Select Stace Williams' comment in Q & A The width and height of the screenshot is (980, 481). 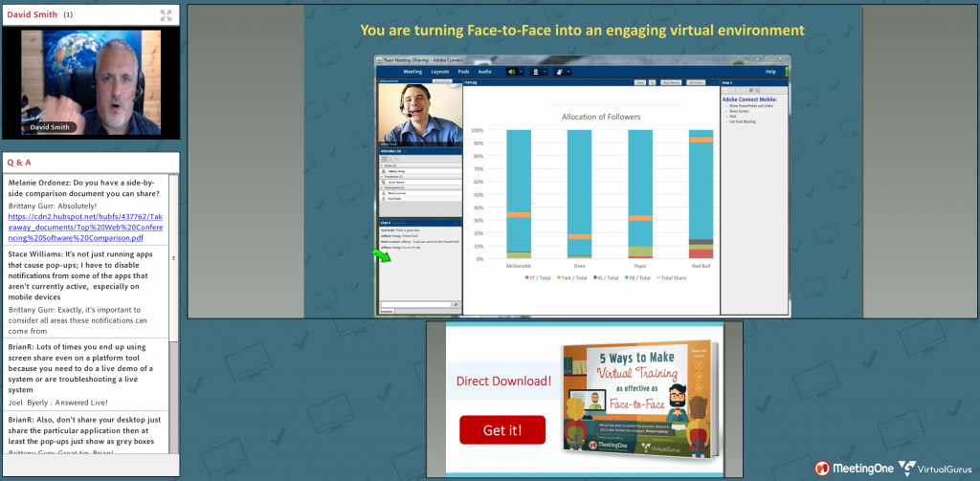pyautogui.click(x=78, y=275)
